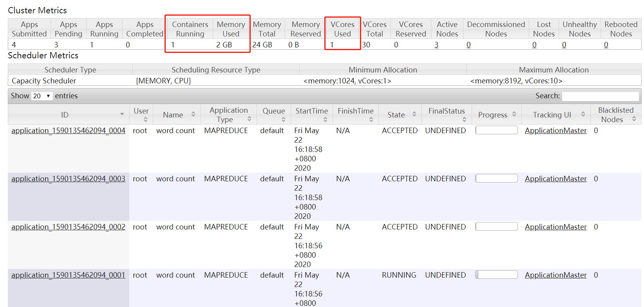The width and height of the screenshot is (644, 307).
Task: Open the Show entries count dropdown
Action: 42,96
